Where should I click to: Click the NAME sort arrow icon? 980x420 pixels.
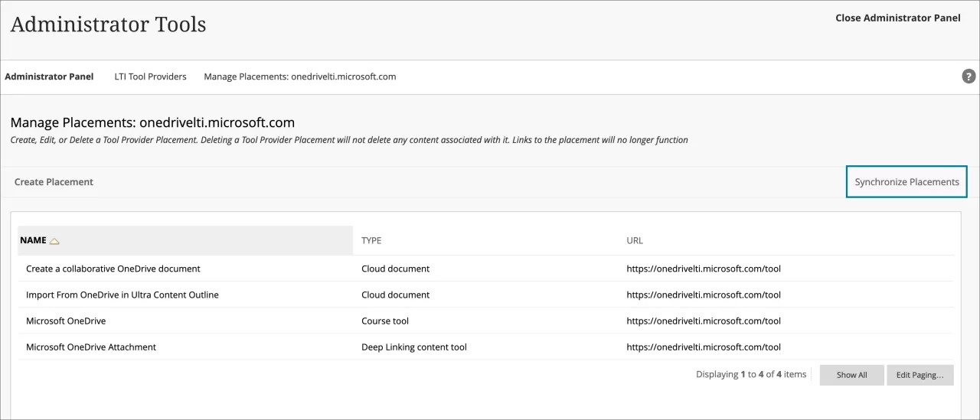[54, 241]
